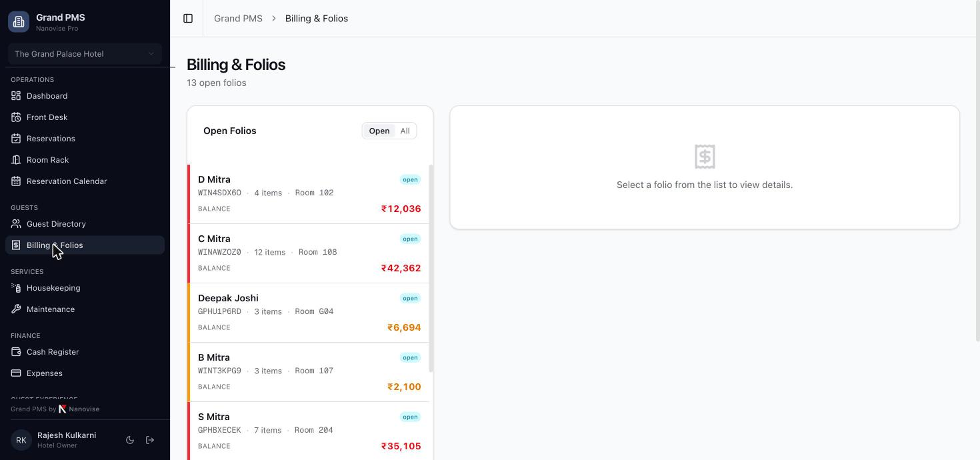980x460 pixels.
Task: Open Dashboard from the sidebar
Action: pyautogui.click(x=85, y=96)
